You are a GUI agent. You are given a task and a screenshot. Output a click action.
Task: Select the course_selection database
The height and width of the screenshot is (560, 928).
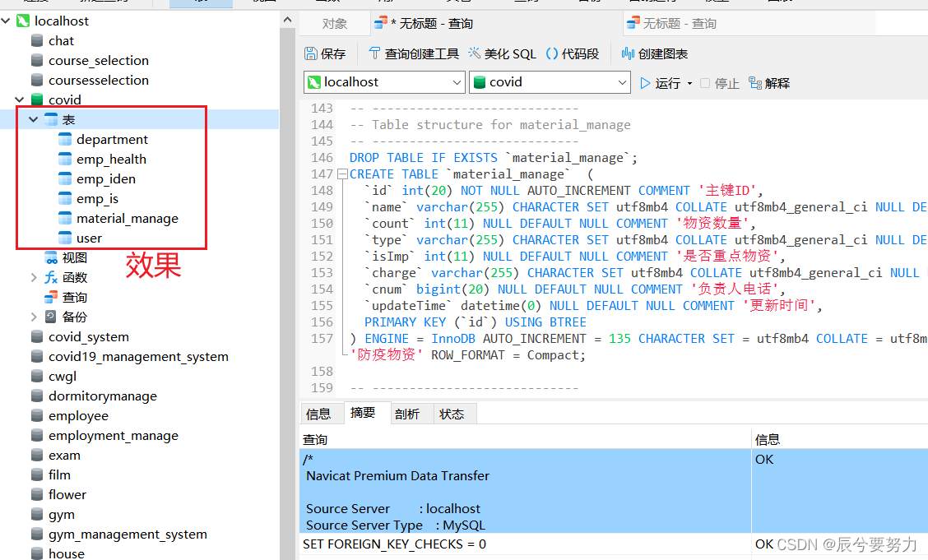point(98,60)
